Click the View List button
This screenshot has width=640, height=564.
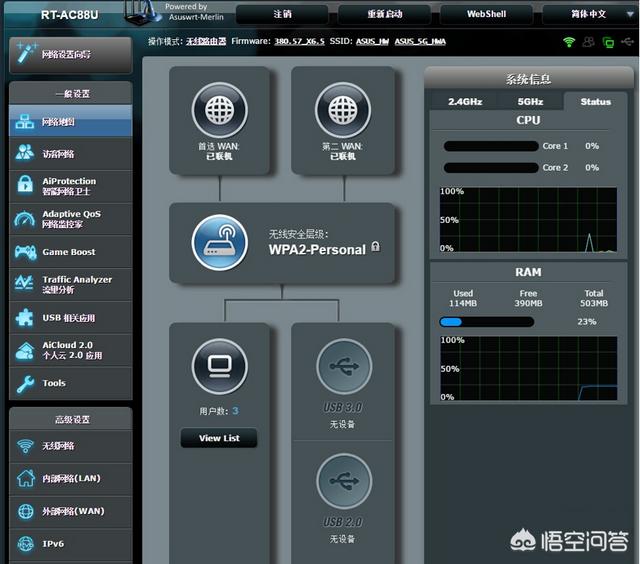click(x=219, y=438)
